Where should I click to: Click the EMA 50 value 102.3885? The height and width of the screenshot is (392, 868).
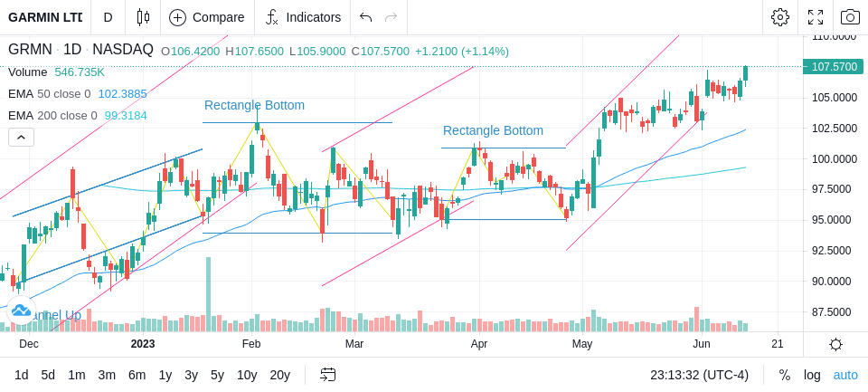coord(122,94)
